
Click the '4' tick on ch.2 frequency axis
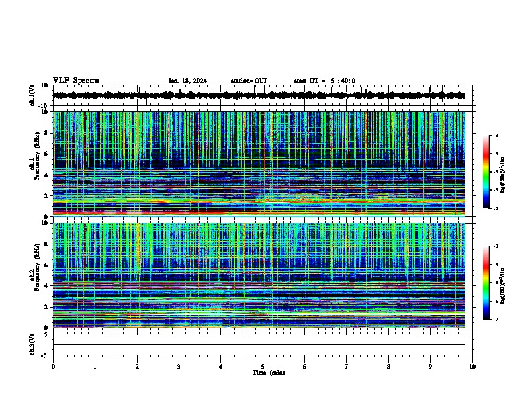coord(46,286)
